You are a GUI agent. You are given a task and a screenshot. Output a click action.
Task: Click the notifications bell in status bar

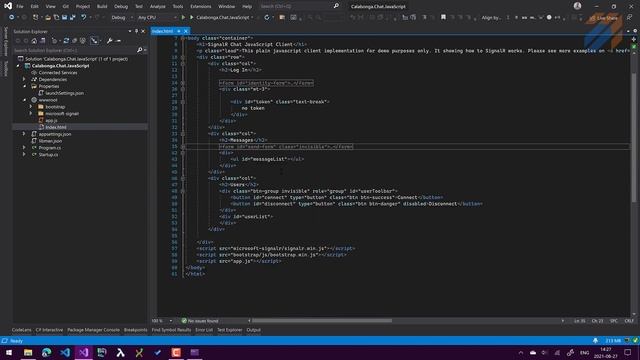click(x=596, y=340)
